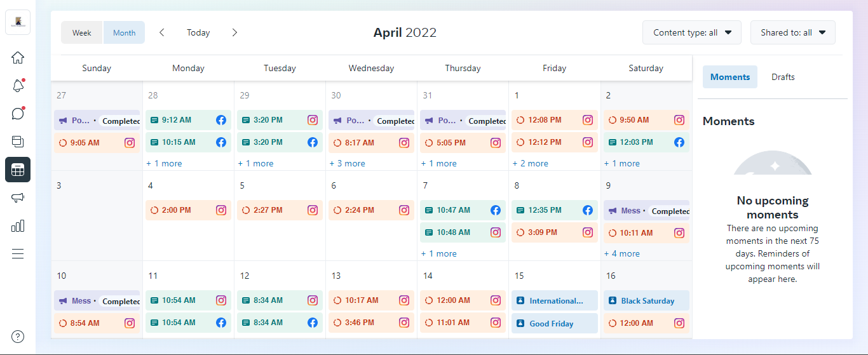
Task: Click the Help question mark icon
Action: coord(18,337)
